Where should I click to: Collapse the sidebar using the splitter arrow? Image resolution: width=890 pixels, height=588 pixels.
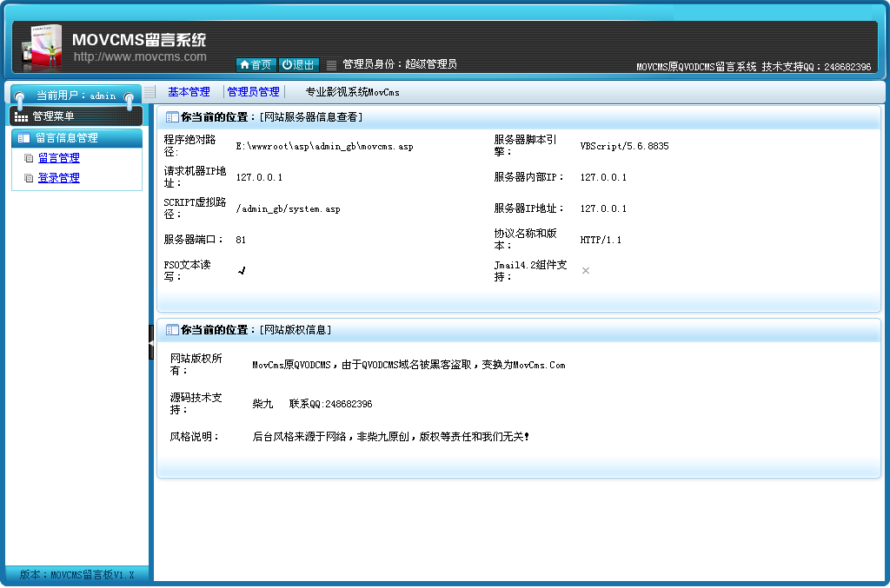pyautogui.click(x=151, y=344)
